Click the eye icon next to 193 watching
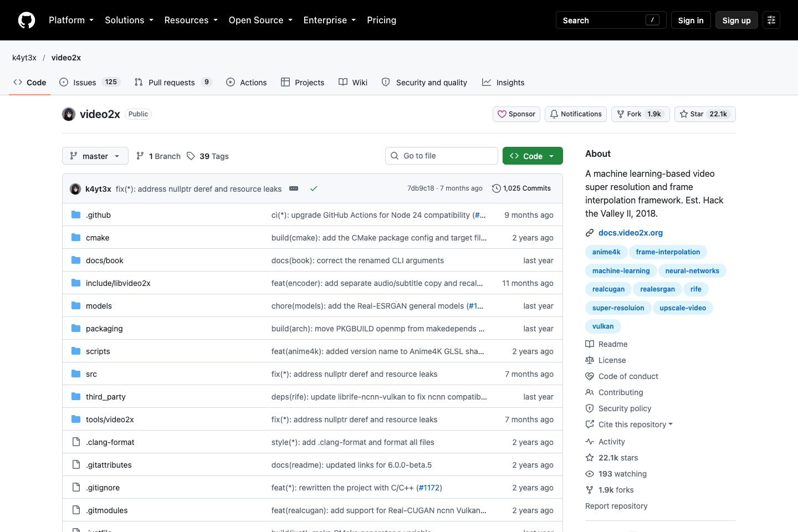 [x=590, y=474]
